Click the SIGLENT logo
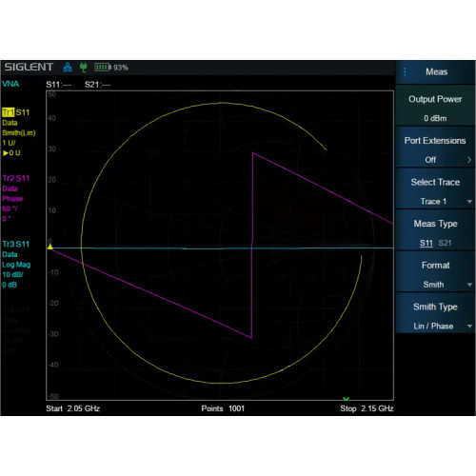The height and width of the screenshot is (476, 476). pyautogui.click(x=29, y=67)
